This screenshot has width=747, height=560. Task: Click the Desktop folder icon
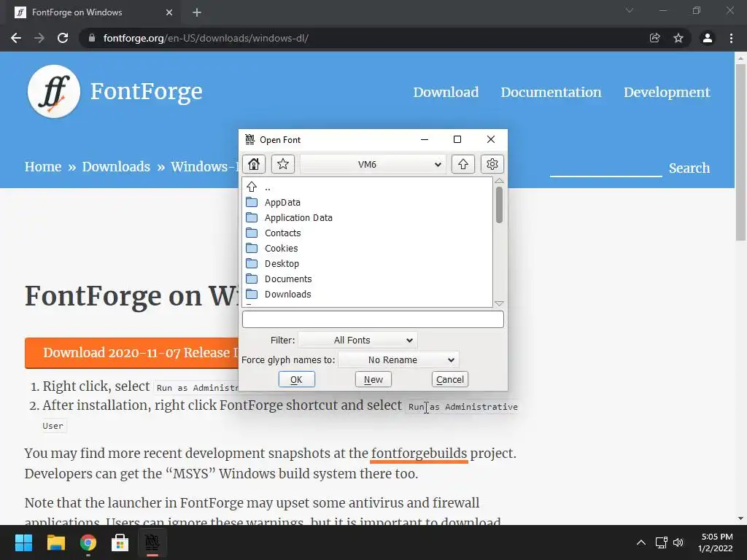click(252, 263)
